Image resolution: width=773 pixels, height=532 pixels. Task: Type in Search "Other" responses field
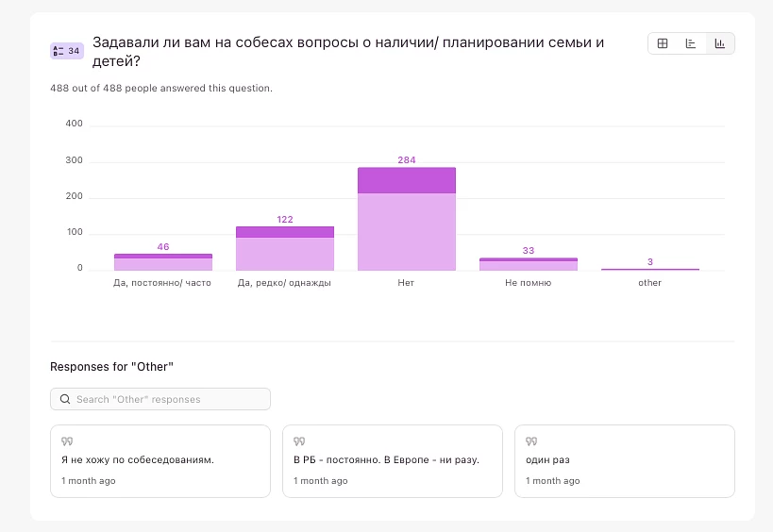click(x=170, y=399)
